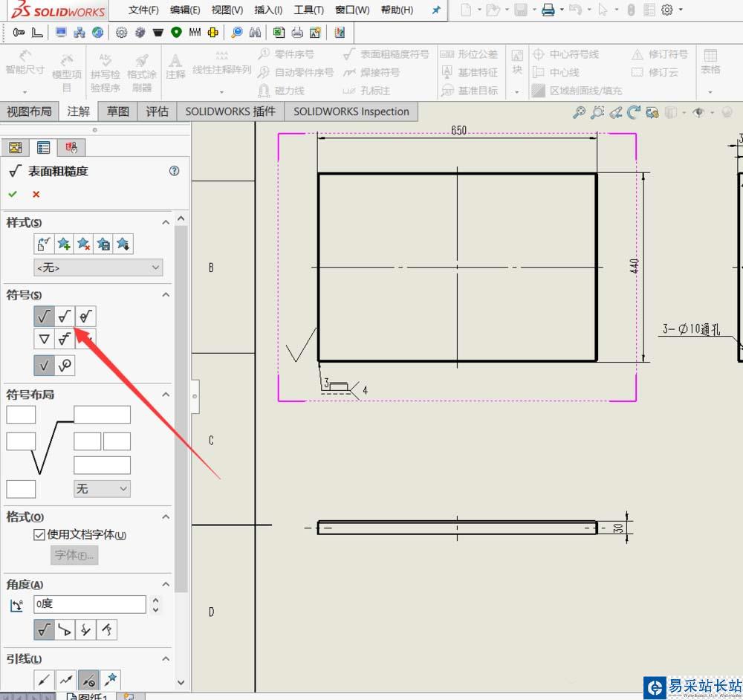
Task: Switch to the 视图布局 tab
Action: coord(29,111)
